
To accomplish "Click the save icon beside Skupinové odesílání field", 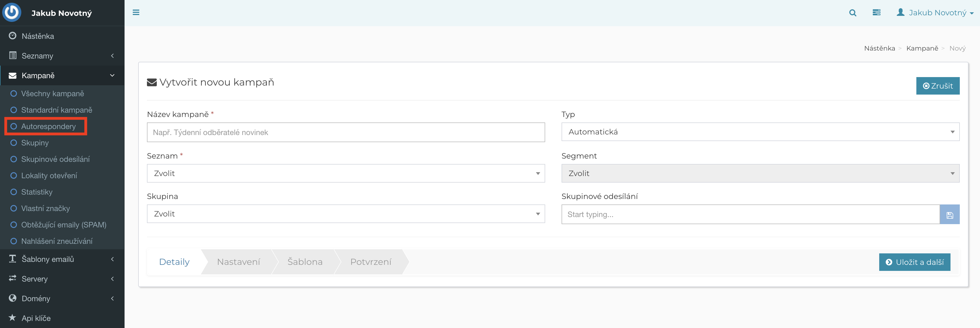I will click(950, 215).
